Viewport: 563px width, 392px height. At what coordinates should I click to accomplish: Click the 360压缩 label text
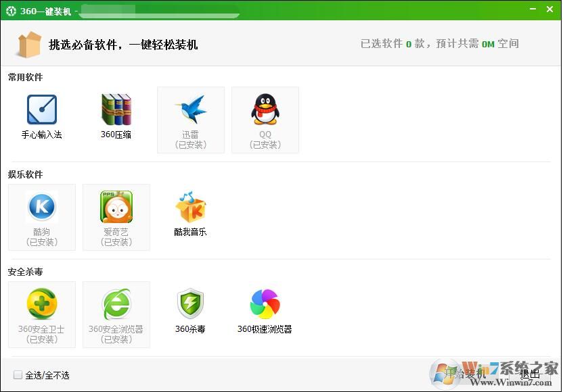click(116, 135)
